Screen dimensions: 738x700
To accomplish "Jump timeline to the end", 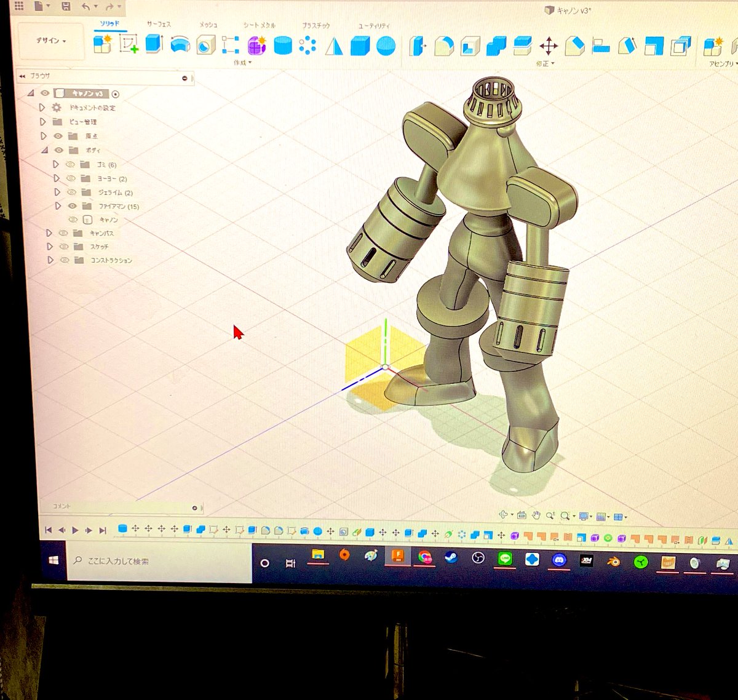I will [103, 530].
